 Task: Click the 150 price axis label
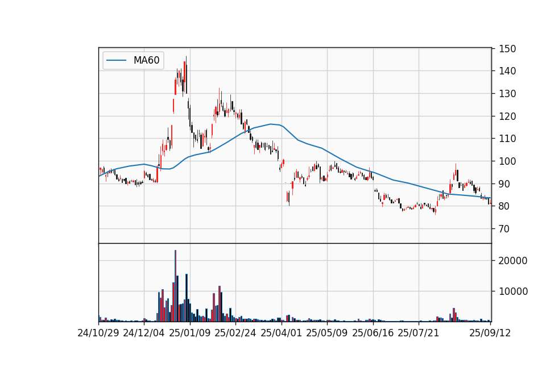tap(507, 49)
